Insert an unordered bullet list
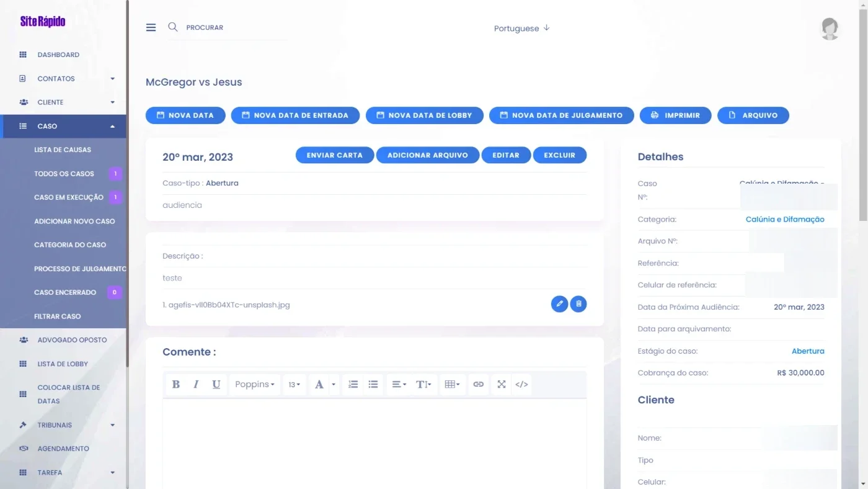Image resolution: width=868 pixels, height=489 pixels. 373,384
